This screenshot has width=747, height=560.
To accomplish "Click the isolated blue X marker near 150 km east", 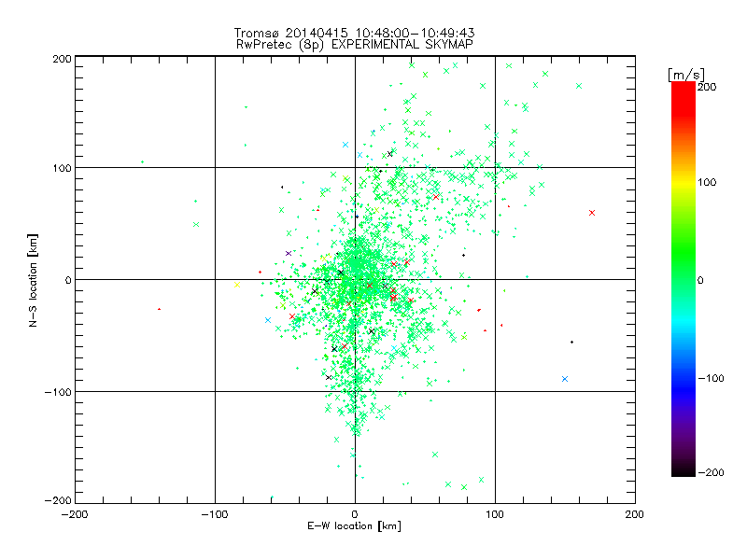I will point(565,379).
